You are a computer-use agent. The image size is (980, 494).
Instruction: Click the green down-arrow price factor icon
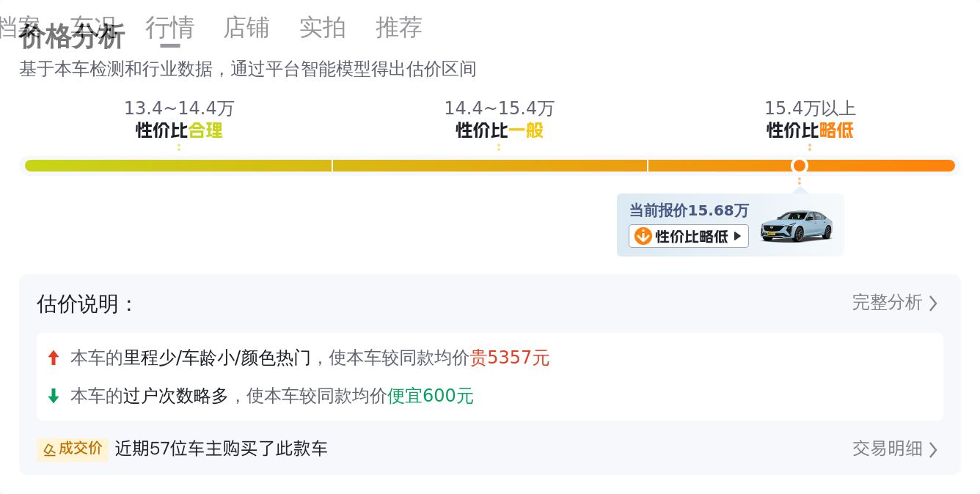(53, 396)
